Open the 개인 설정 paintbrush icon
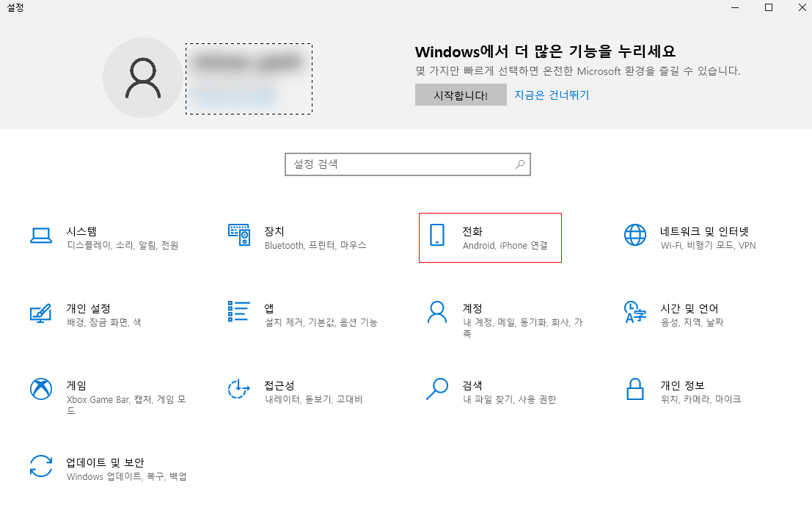 40,313
